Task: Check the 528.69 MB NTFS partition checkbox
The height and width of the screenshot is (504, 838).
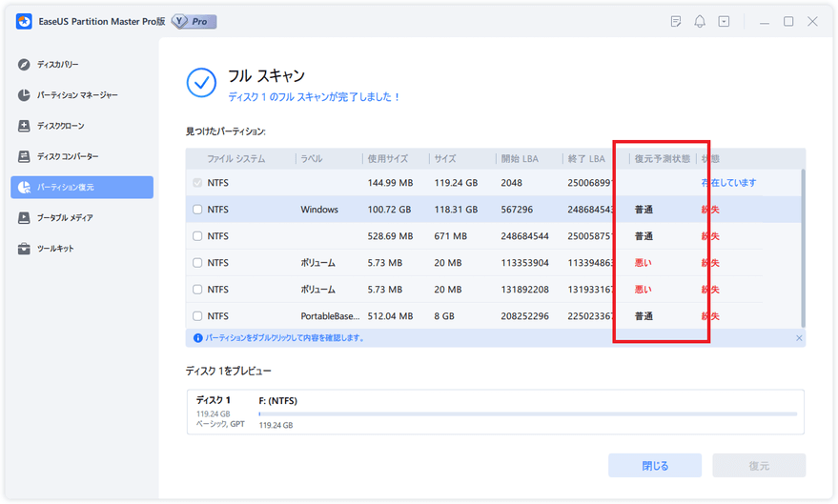Action: (197, 236)
